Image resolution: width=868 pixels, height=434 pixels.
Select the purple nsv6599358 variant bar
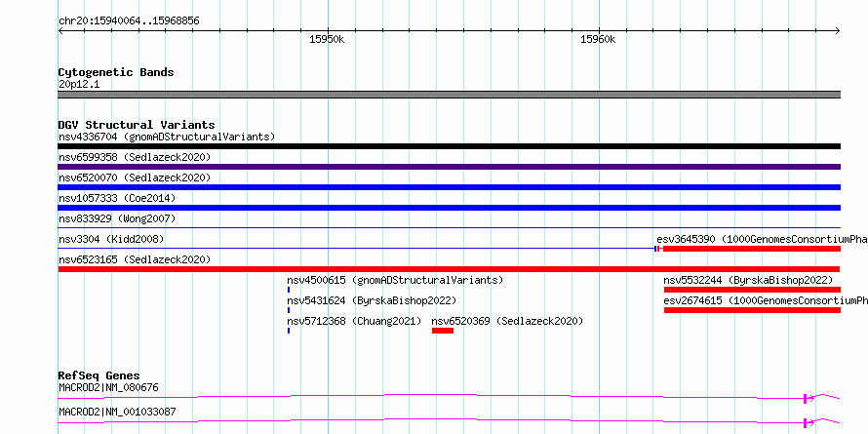(x=449, y=167)
